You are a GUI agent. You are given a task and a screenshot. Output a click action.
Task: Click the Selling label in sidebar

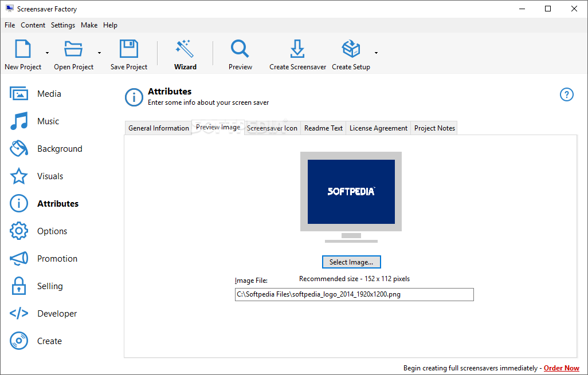click(x=50, y=286)
